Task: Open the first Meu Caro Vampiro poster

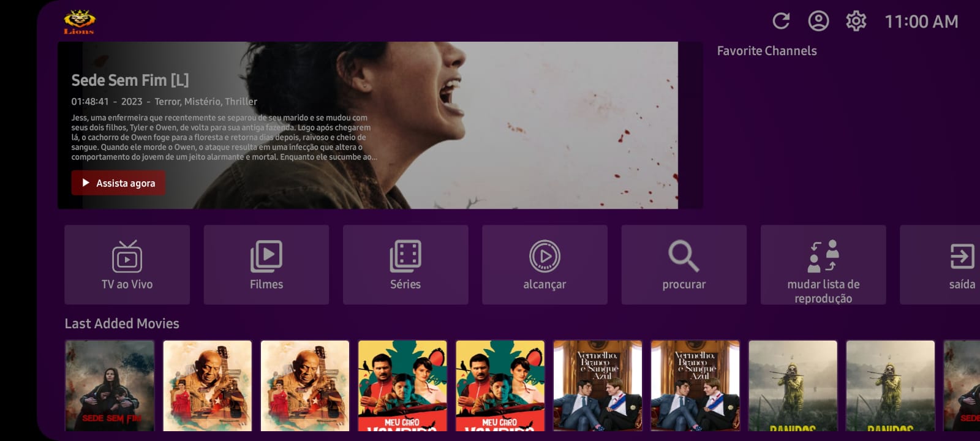Action: point(402,386)
